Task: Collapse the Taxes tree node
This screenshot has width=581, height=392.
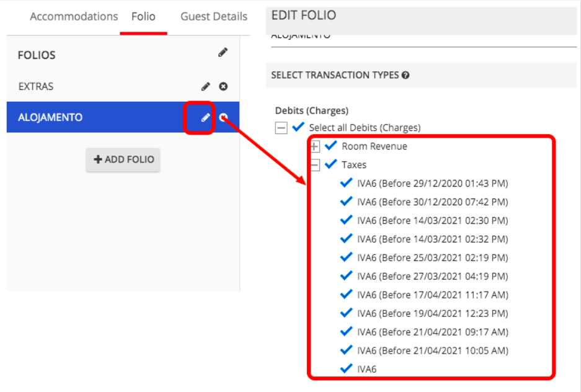Action: click(x=314, y=165)
